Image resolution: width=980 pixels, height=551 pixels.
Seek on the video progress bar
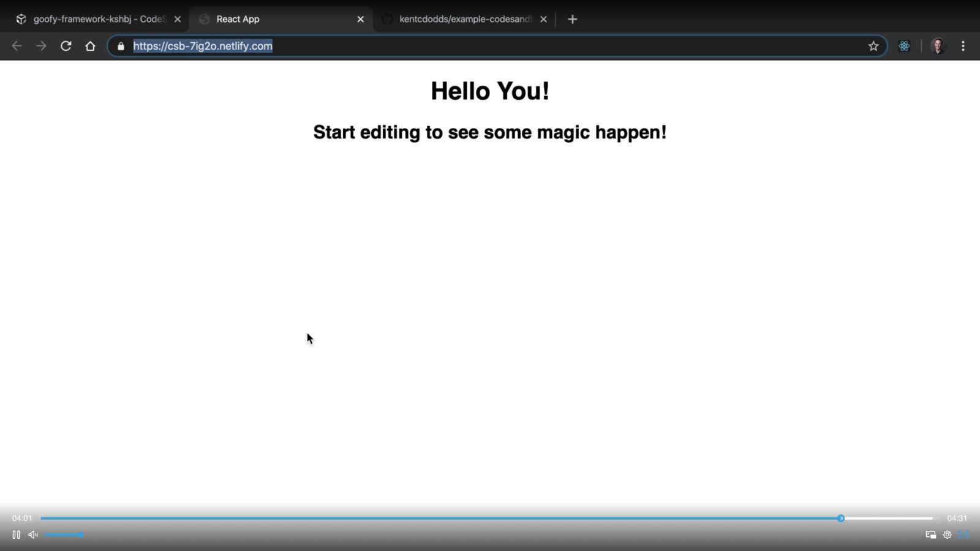point(489,519)
